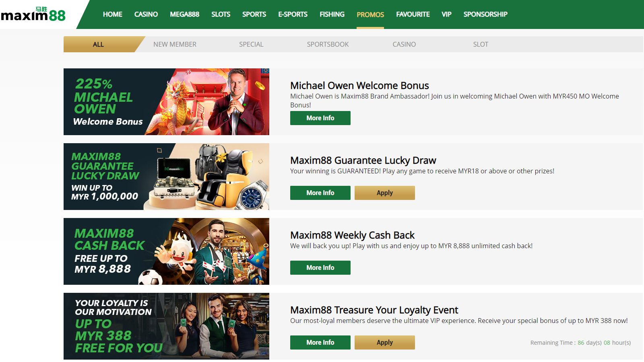644x362 pixels.
Task: Open the SLOTS section
Action: (x=221, y=14)
